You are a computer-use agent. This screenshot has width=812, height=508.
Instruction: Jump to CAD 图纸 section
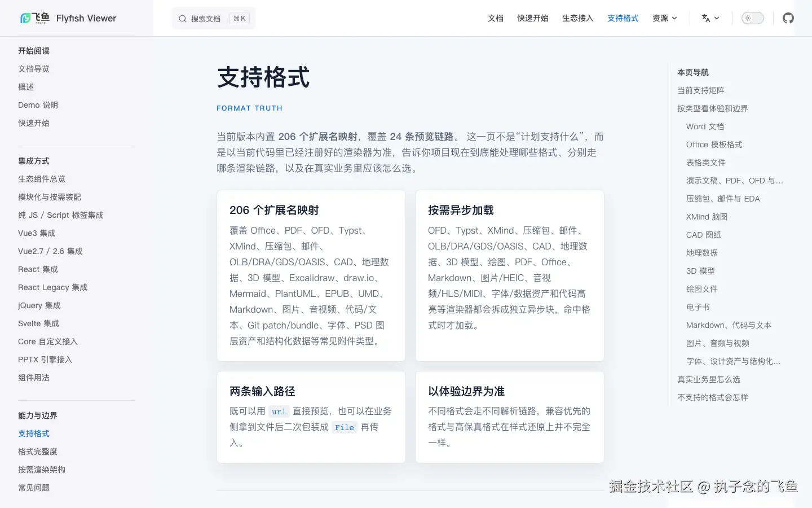(x=704, y=235)
